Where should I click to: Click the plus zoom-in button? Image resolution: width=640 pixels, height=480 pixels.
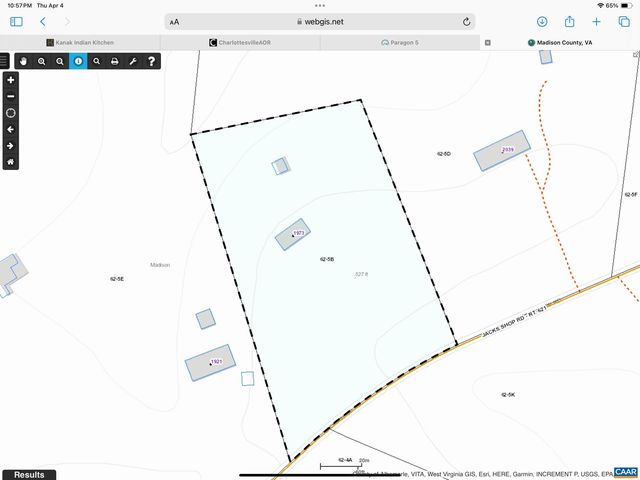[11, 80]
